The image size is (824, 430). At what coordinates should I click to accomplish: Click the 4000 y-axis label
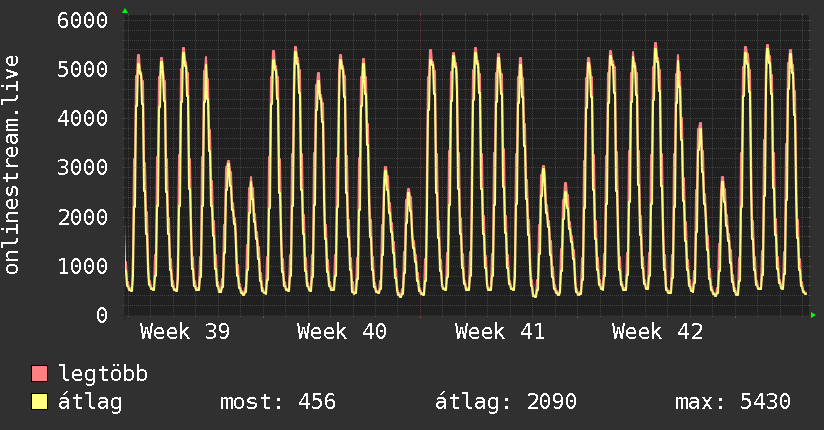point(83,118)
